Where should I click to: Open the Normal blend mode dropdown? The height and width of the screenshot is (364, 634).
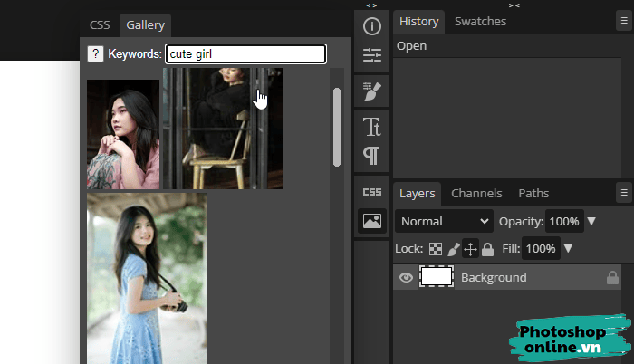tap(444, 221)
